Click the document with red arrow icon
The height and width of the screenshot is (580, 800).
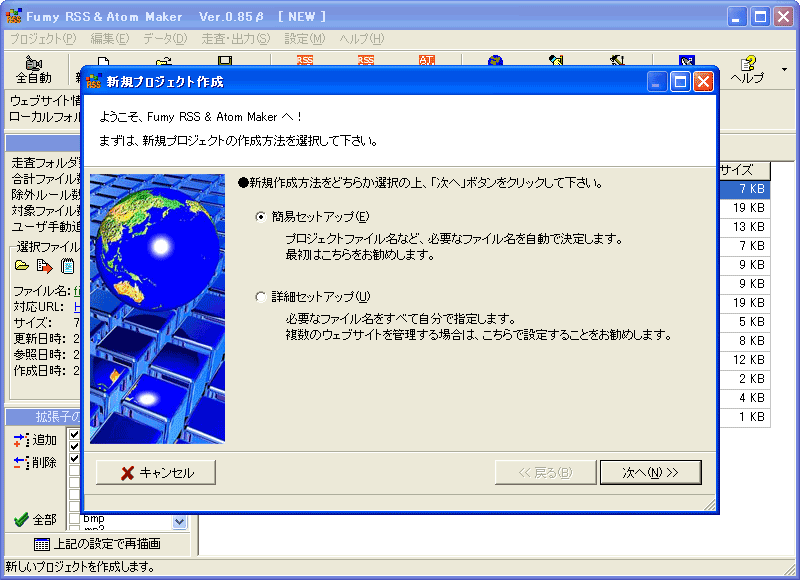44,266
